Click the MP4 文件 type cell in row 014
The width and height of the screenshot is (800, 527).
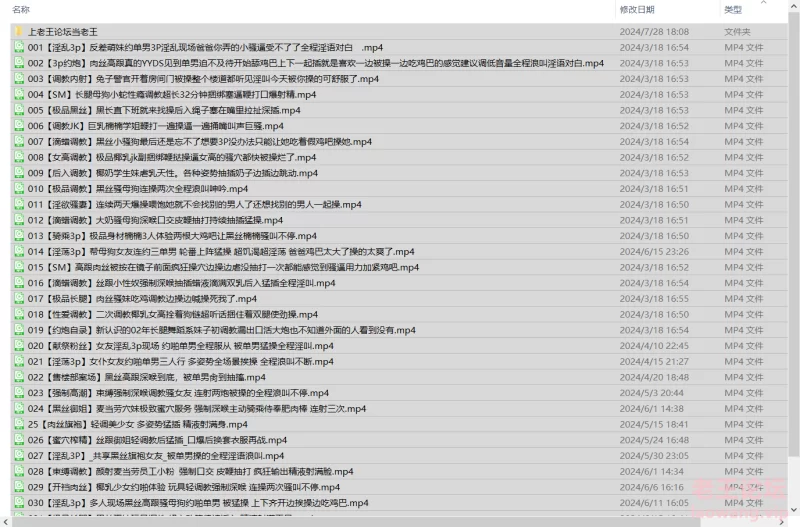[744, 252]
